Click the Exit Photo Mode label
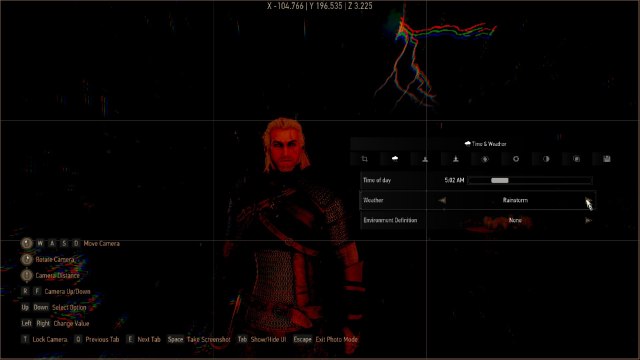 (337, 339)
